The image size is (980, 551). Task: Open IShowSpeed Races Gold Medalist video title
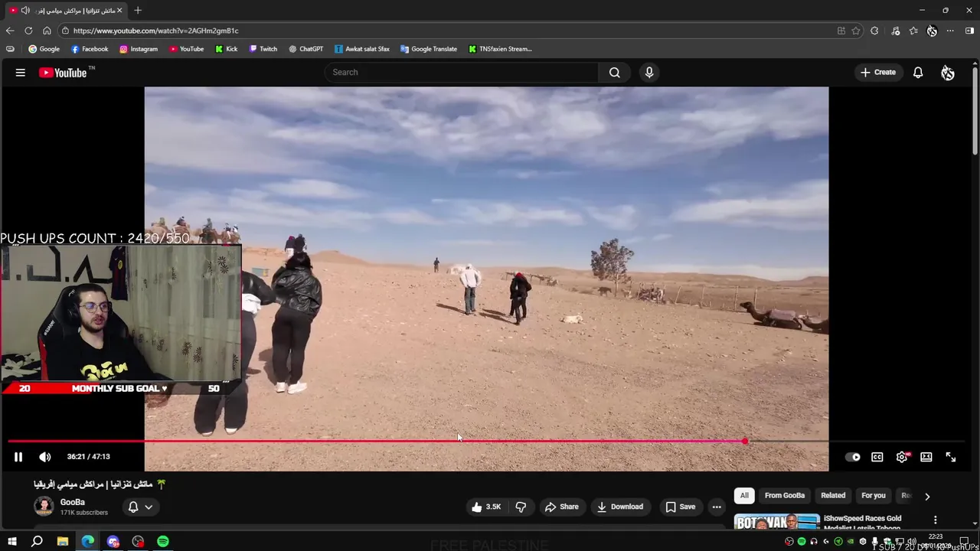pos(862,523)
